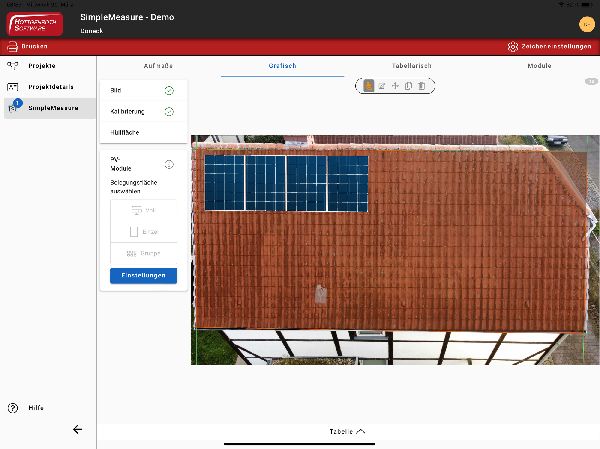
Task: Toggle the Kalibrierung checkmark
Action: coord(169,111)
